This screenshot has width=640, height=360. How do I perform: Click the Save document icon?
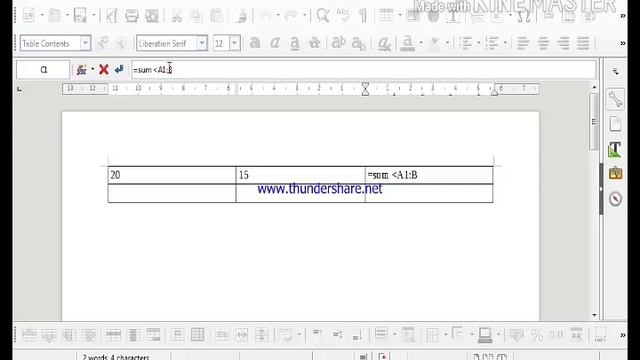80,16
